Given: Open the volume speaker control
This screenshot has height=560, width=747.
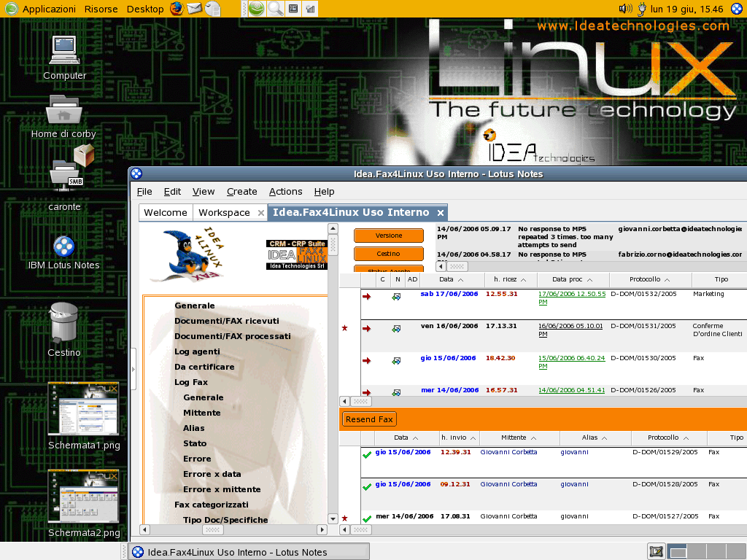Looking at the screenshot, I should tap(625, 9).
